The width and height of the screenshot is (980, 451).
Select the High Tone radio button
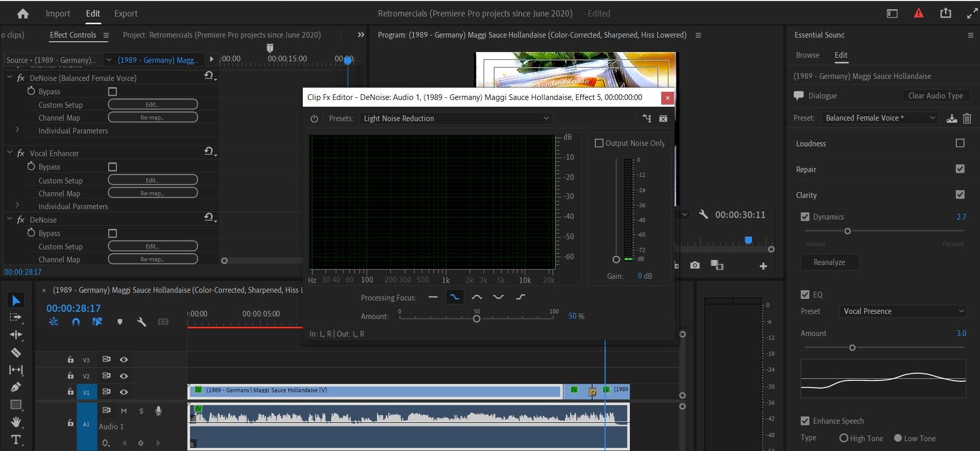(844, 438)
